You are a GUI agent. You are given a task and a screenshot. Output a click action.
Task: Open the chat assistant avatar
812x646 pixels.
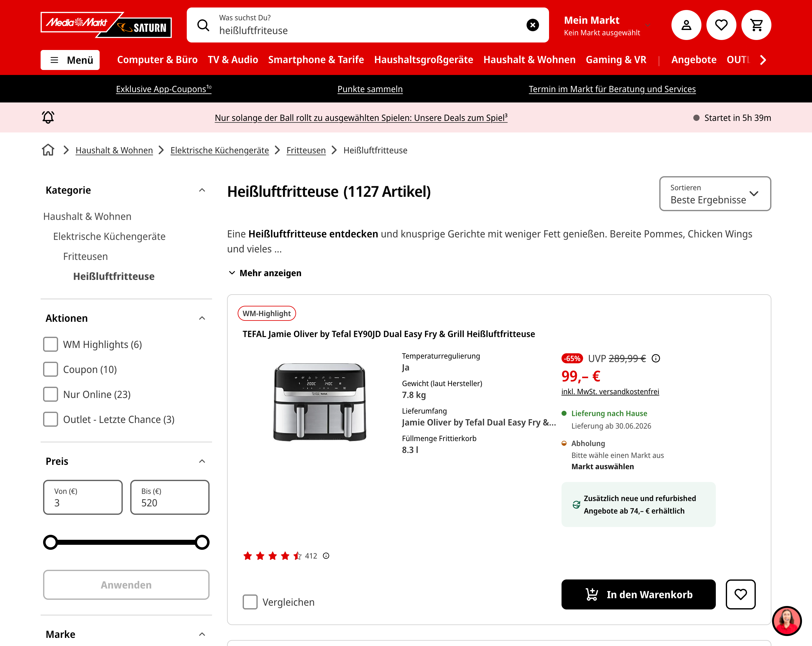(787, 620)
